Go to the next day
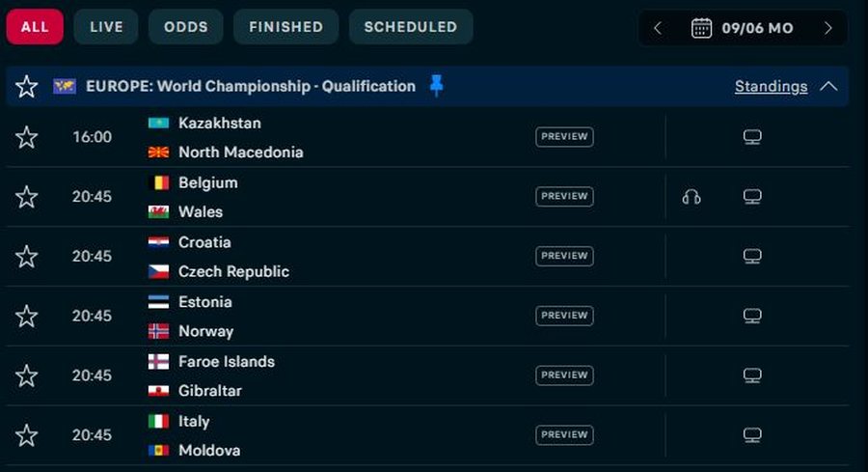Screen dimensions: 868x472 pyautogui.click(x=828, y=28)
